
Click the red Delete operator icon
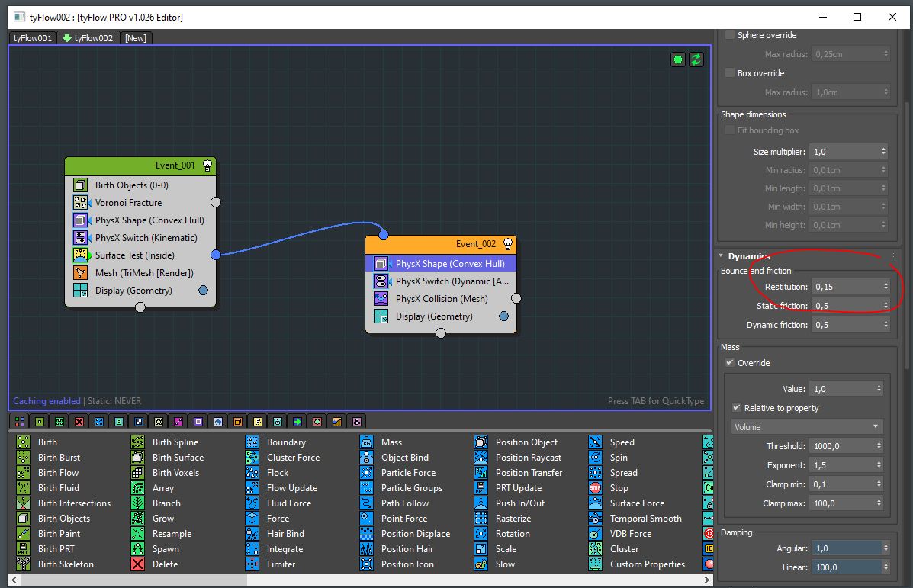pos(137,564)
